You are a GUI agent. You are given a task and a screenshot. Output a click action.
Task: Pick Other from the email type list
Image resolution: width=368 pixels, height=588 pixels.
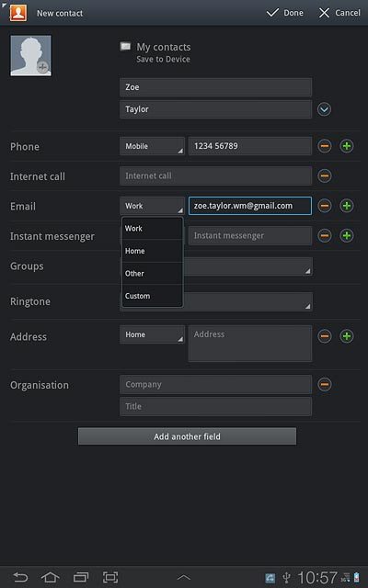click(153, 274)
